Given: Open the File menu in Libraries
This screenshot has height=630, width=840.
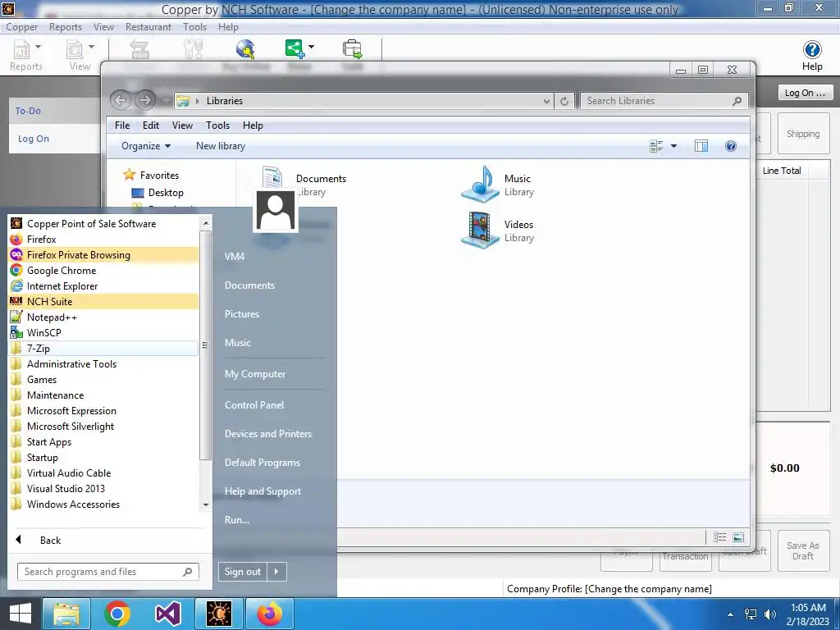Looking at the screenshot, I should pos(122,126).
